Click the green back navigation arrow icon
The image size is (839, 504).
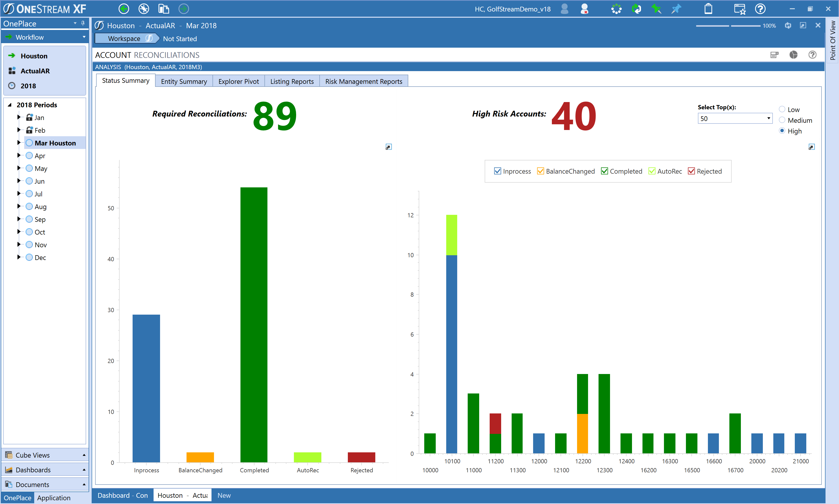coord(124,9)
